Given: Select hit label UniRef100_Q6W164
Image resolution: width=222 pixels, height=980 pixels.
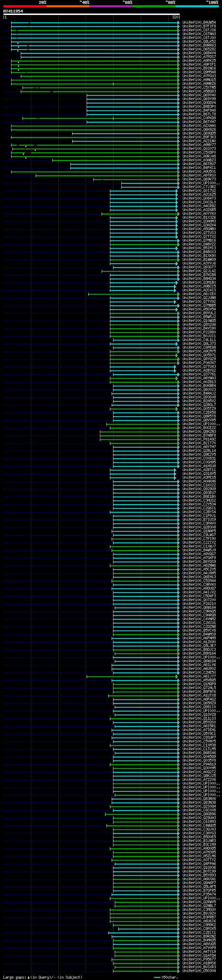Looking at the screenshot, I should (199, 608).
